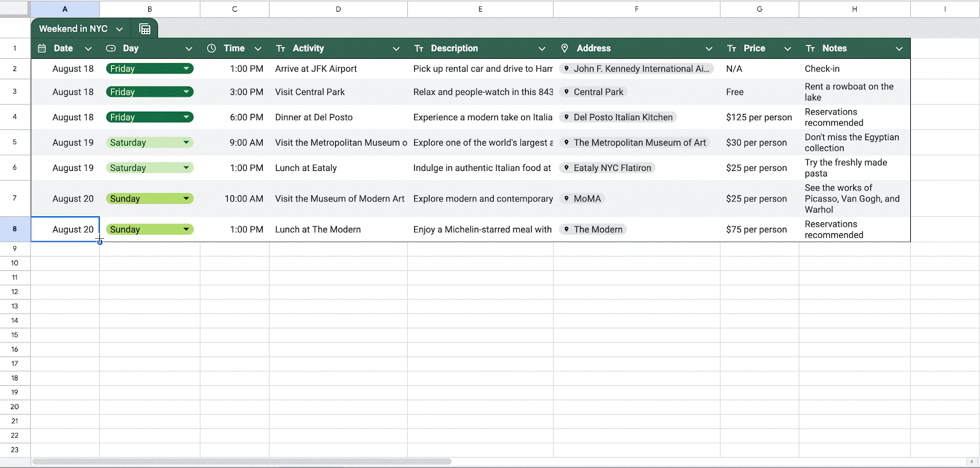Select row 5 header
This screenshot has width=980, height=468.
(x=15, y=142)
